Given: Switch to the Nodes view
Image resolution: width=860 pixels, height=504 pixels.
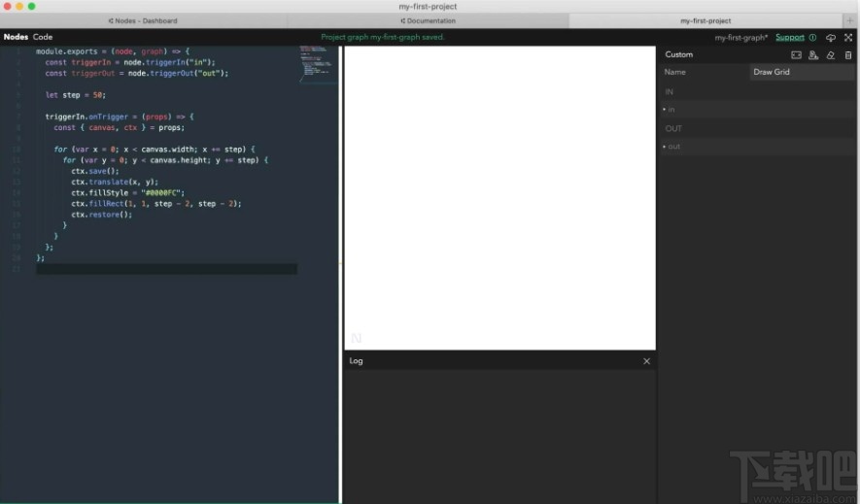Looking at the screenshot, I should [16, 37].
